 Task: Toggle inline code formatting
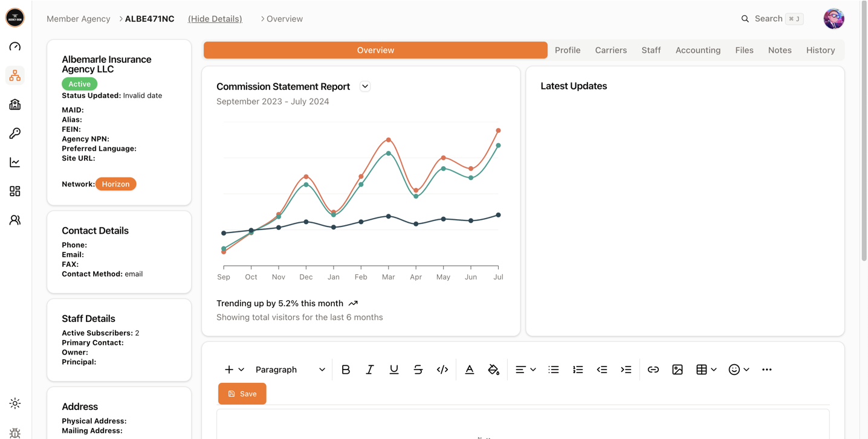tap(442, 370)
